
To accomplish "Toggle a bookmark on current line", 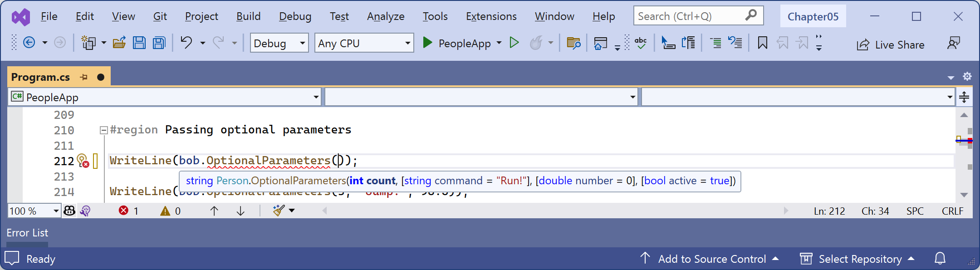I will click(763, 43).
